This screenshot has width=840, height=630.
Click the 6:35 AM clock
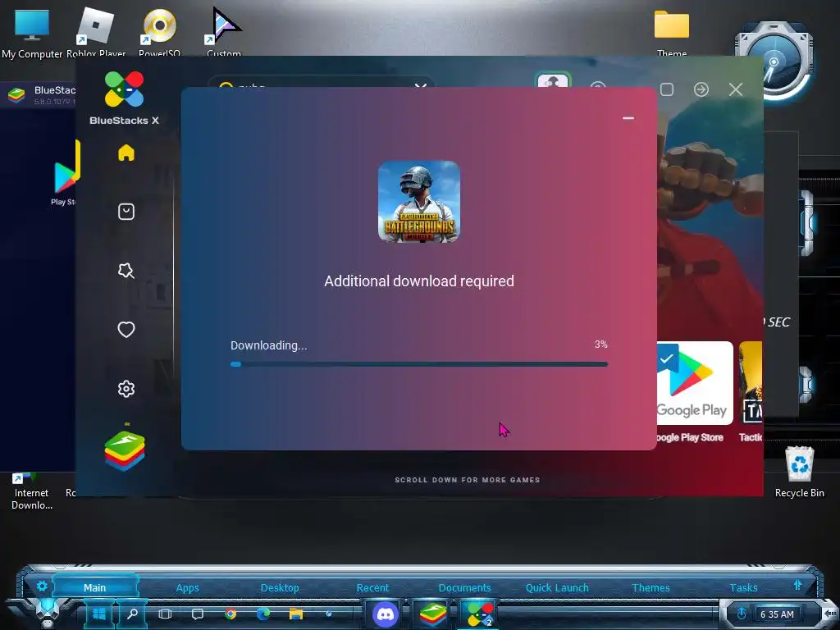[777, 614]
